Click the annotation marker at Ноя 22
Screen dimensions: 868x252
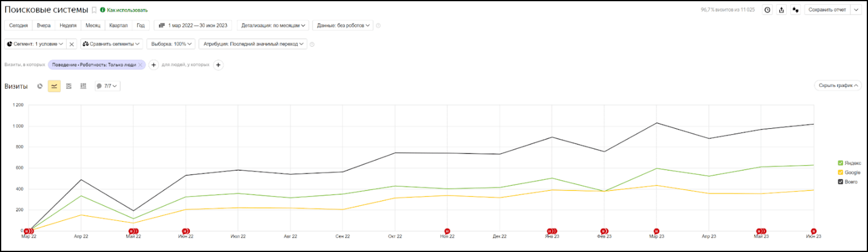(x=447, y=231)
